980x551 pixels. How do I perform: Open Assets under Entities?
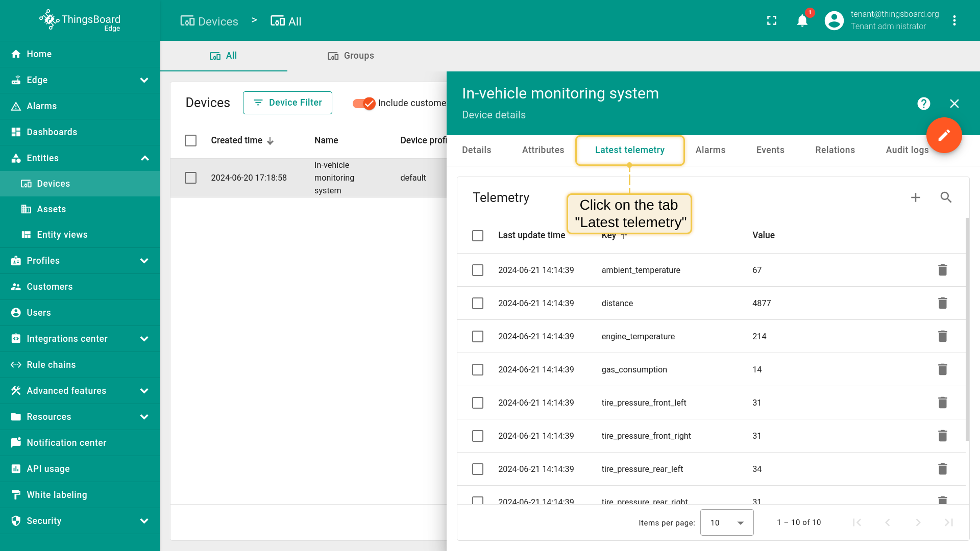coord(80,209)
